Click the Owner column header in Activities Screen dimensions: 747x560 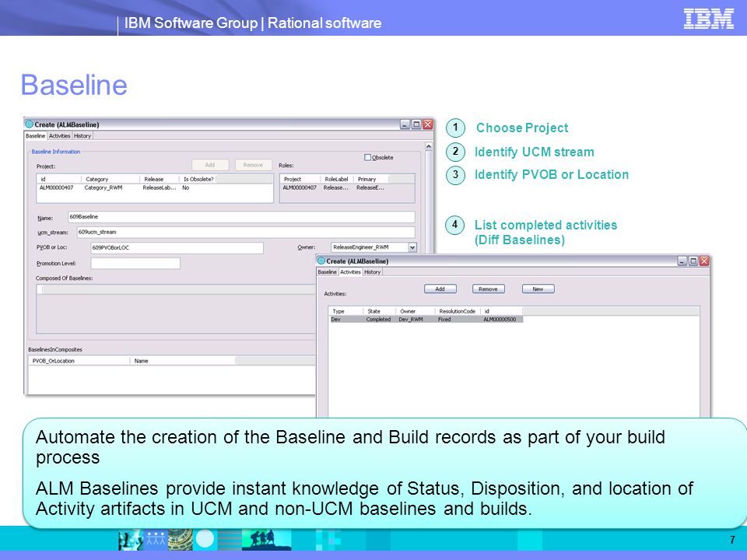pos(415,311)
